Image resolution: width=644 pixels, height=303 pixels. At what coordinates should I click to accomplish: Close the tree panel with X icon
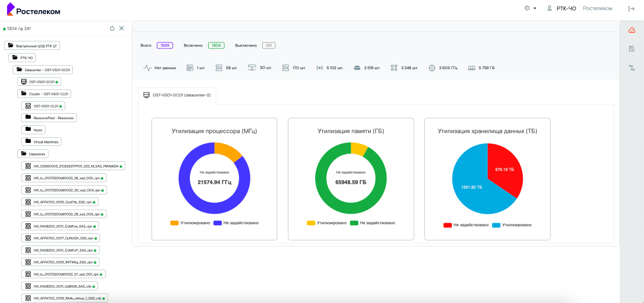121,28
